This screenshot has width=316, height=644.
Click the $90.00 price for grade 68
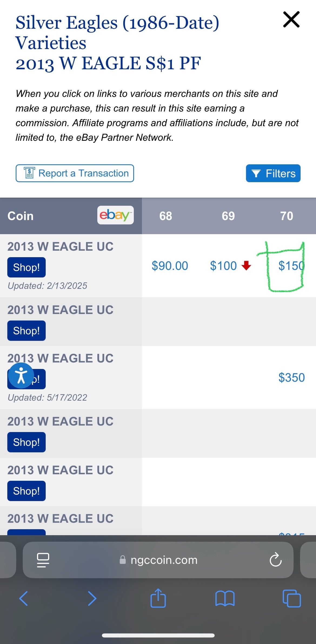tap(170, 266)
